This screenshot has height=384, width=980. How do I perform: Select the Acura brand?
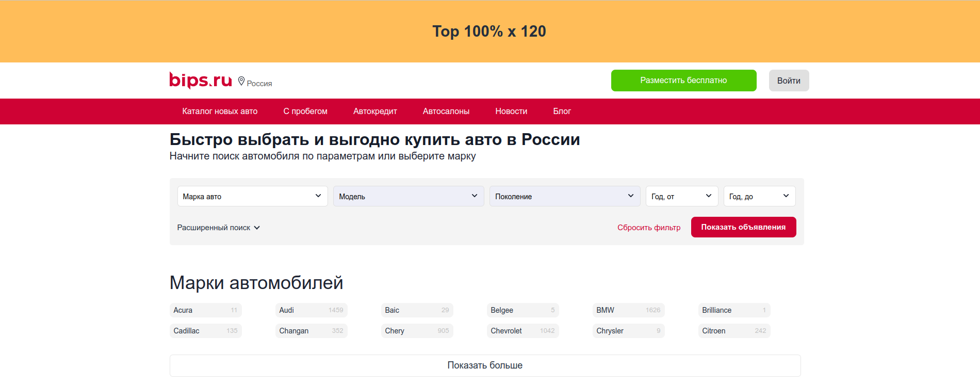pos(206,310)
